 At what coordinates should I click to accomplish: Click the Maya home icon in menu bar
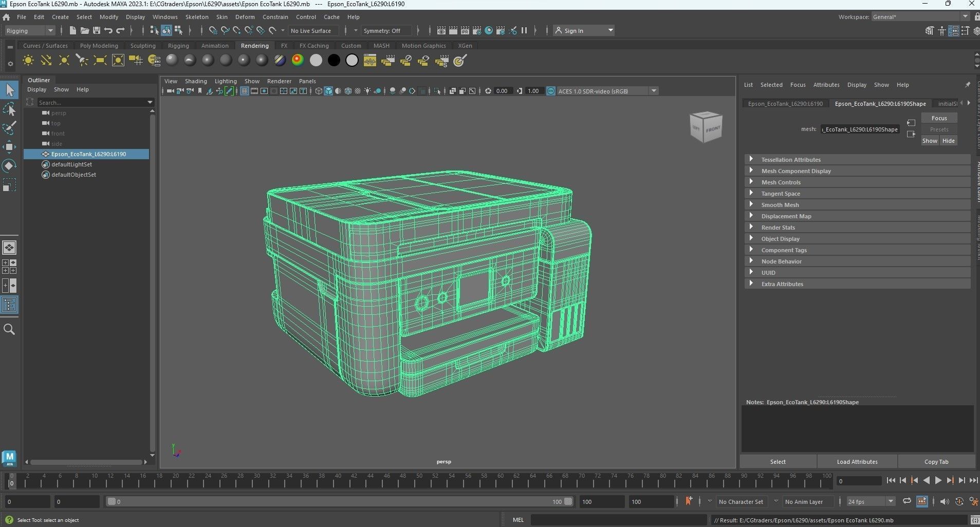coord(6,17)
